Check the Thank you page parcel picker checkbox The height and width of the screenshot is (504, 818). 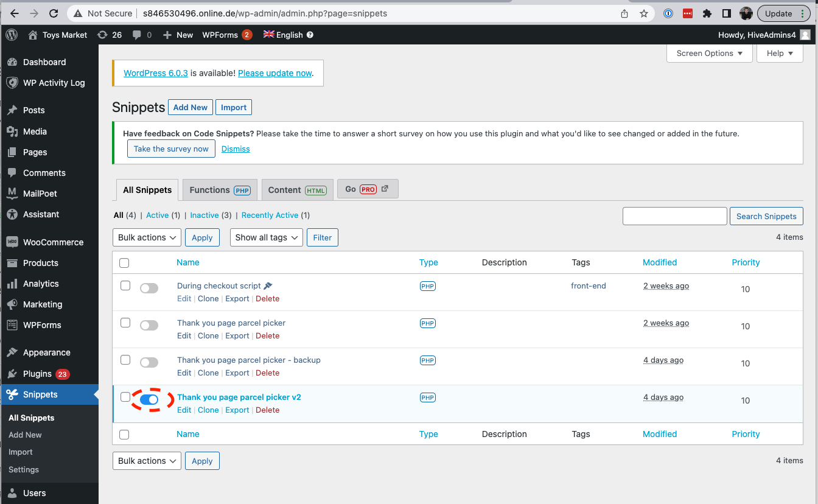(x=125, y=323)
